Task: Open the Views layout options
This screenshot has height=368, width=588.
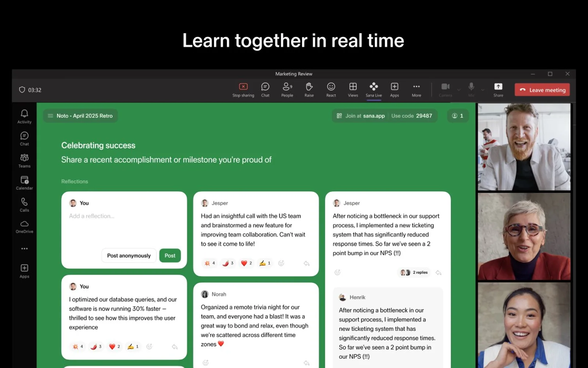Action: pos(353,90)
